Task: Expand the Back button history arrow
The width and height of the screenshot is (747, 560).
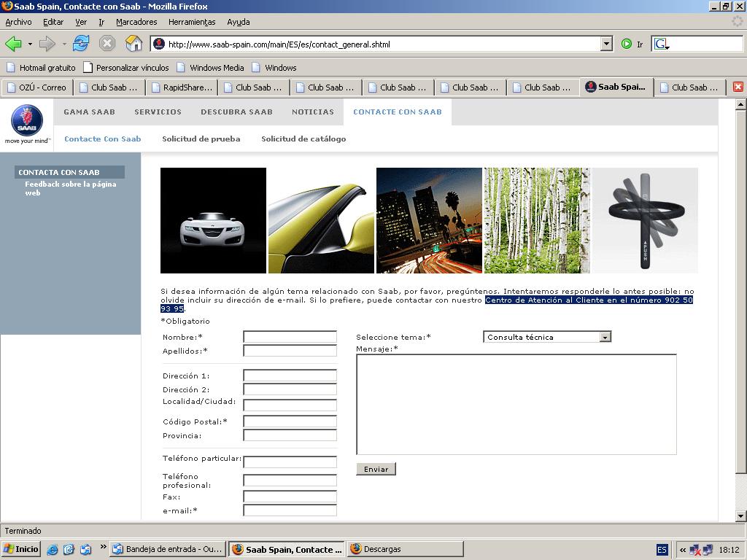Action: 30,44
